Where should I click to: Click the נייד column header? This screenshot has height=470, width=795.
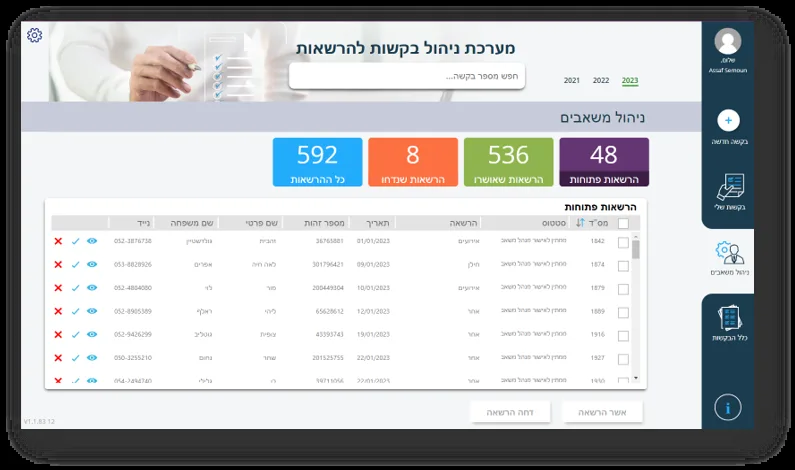pyautogui.click(x=143, y=223)
